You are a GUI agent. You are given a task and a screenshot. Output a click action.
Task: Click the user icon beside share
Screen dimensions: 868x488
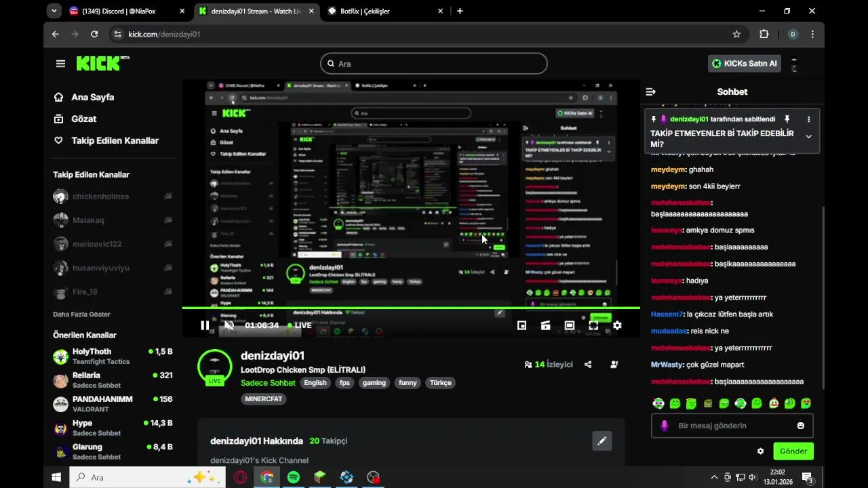pyautogui.click(x=614, y=364)
